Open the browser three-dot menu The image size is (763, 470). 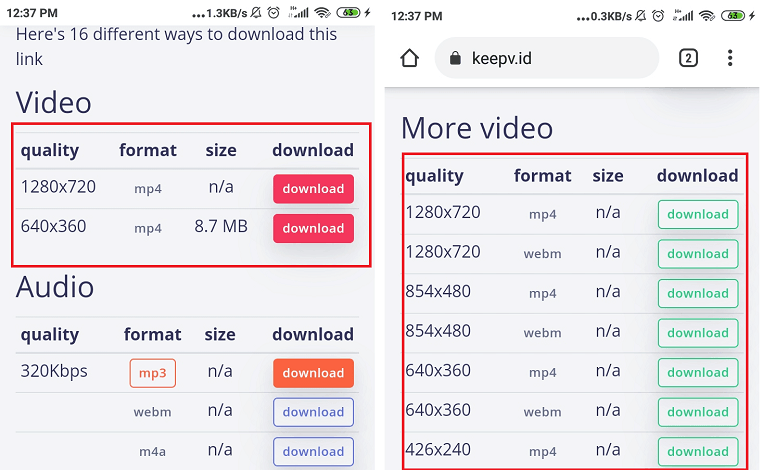729,58
